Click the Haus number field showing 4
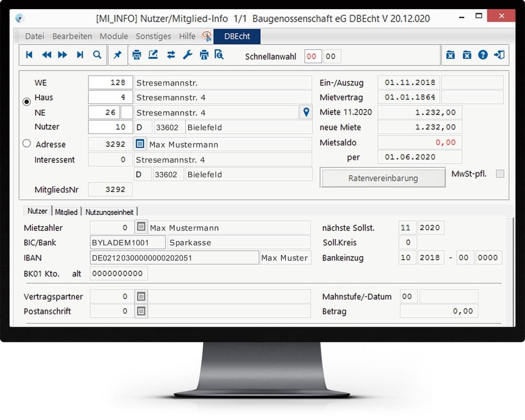Image resolution: width=525 pixels, height=420 pixels. pyautogui.click(x=110, y=97)
